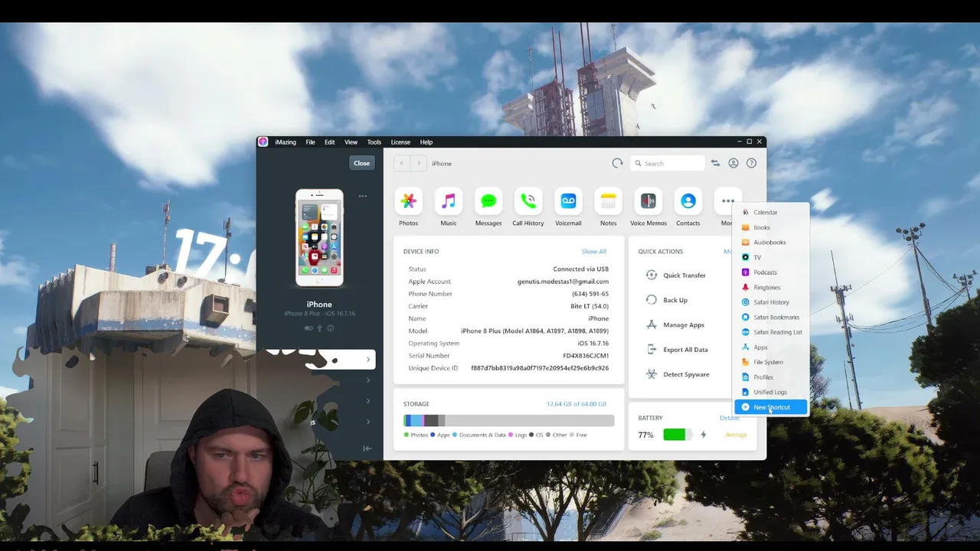Open the File menu
Screen dimensions: 980x551
click(x=310, y=142)
